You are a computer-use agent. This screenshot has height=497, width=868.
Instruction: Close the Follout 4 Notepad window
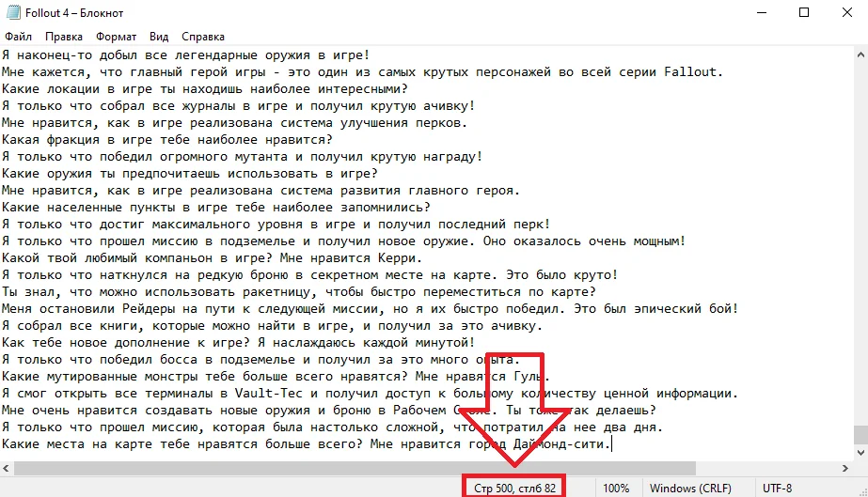click(847, 12)
